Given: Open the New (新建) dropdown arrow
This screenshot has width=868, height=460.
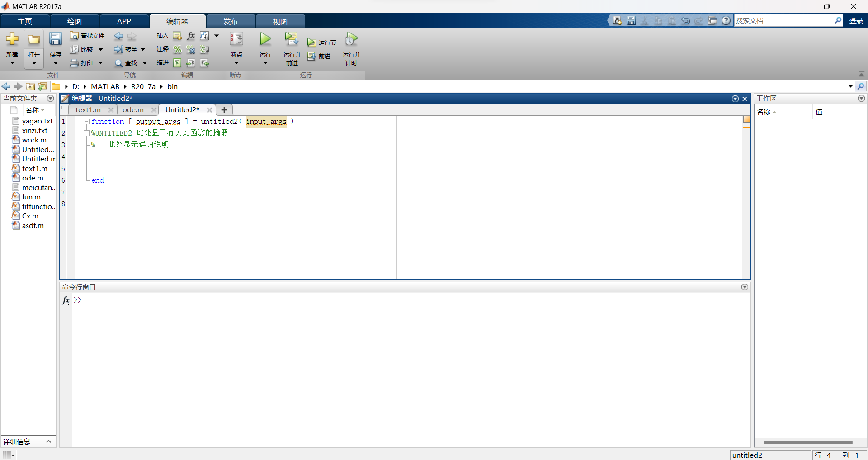Looking at the screenshot, I should 12,63.
